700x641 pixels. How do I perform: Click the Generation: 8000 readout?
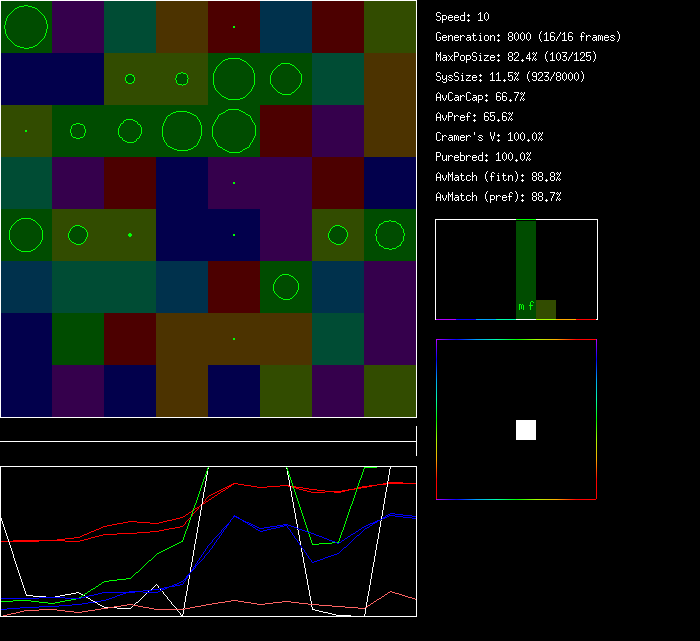pyautogui.click(x=527, y=37)
